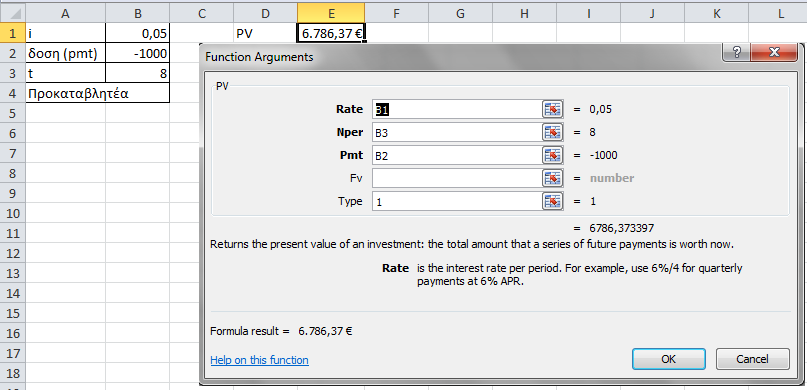Image resolution: width=807 pixels, height=390 pixels.
Task: Confirm the PV function with OK
Action: 669,359
